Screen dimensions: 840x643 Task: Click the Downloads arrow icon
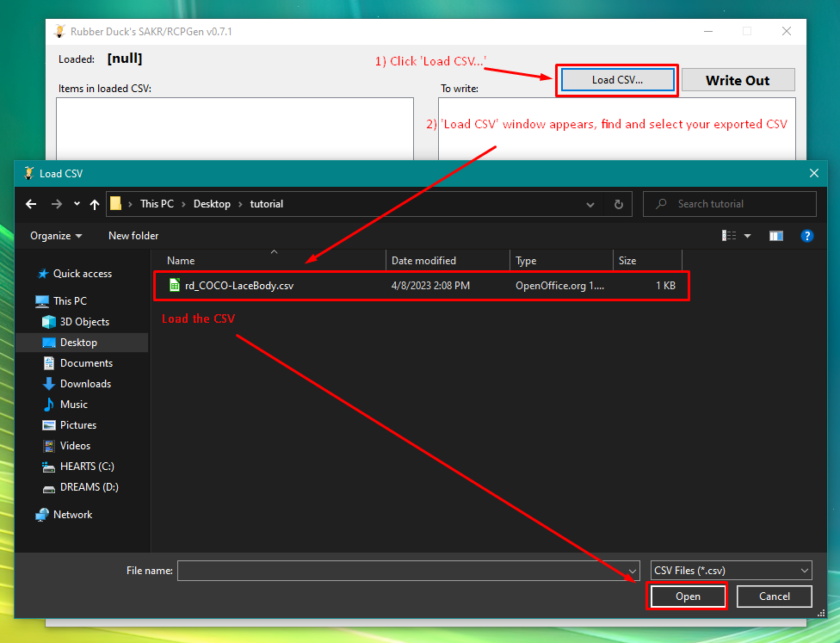click(x=49, y=384)
